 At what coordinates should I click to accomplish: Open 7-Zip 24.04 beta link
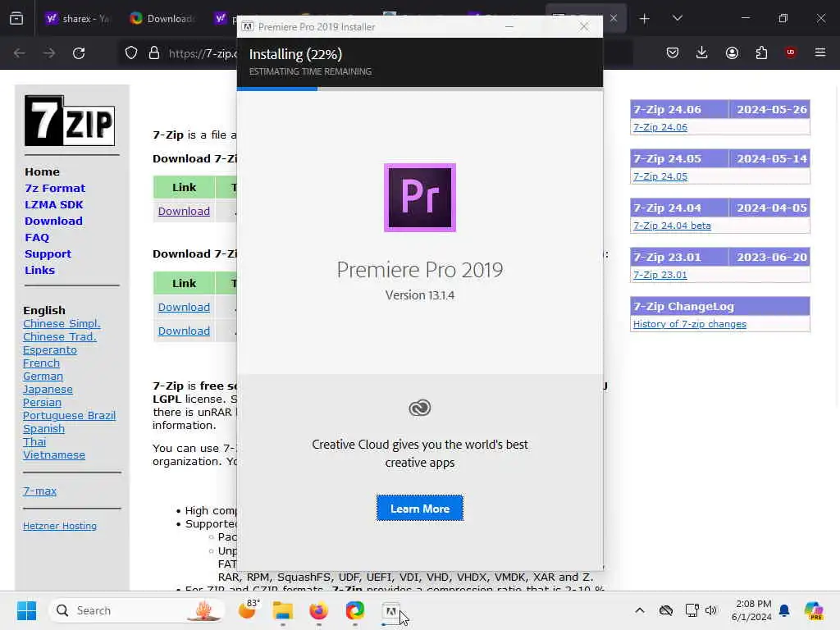(x=672, y=226)
